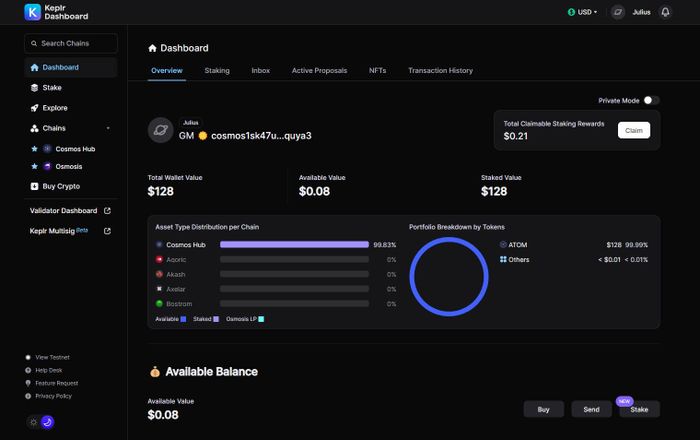
Task: Open the USD currency dropdown
Action: pyautogui.click(x=582, y=12)
